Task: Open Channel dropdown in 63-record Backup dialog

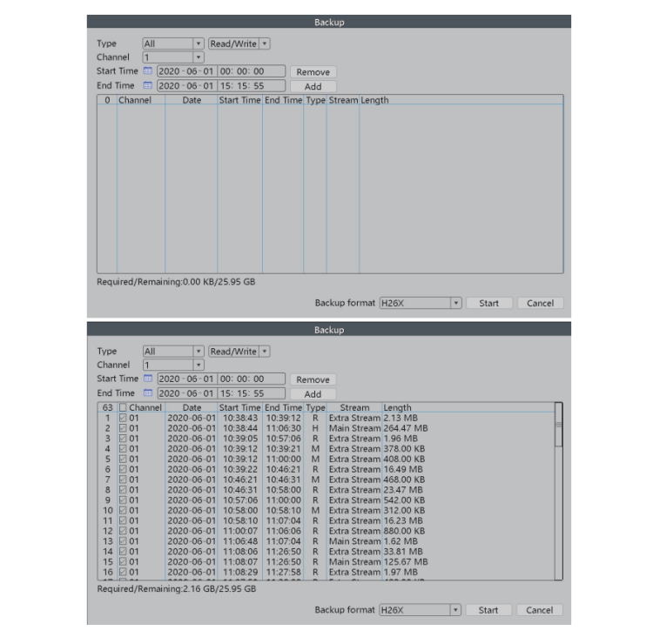Action: [173, 366]
